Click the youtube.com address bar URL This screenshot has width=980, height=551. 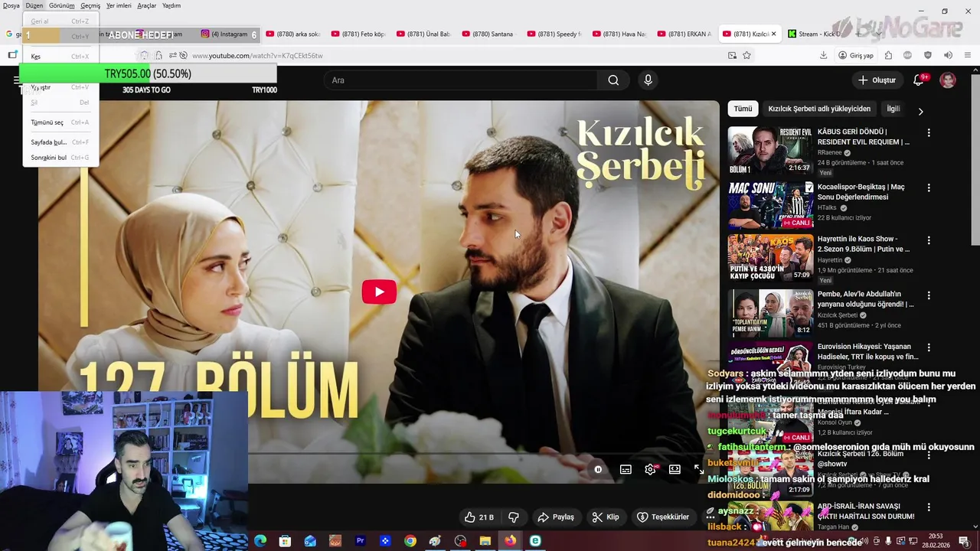point(257,56)
